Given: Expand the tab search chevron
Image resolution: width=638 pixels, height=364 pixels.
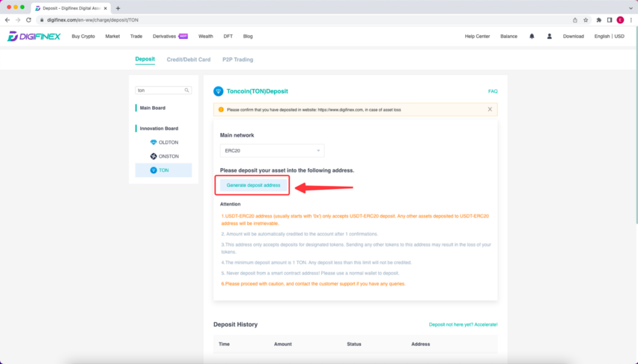Looking at the screenshot, I should [631, 8].
